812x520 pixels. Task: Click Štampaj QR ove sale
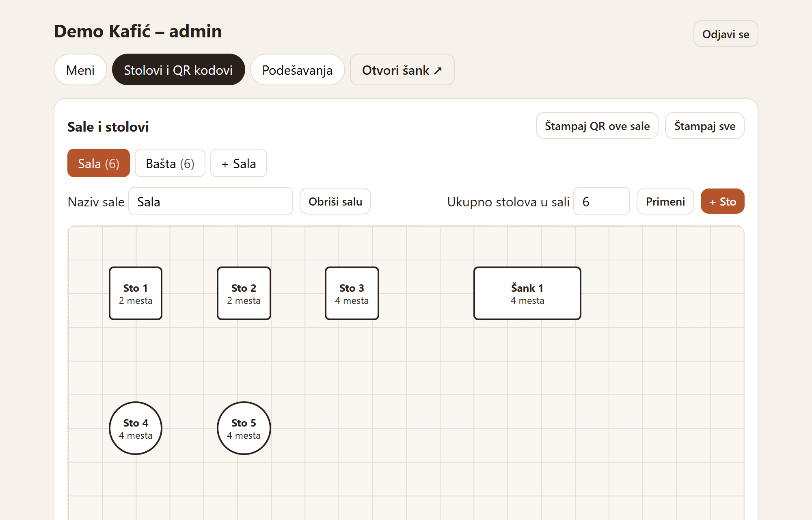[x=597, y=126]
